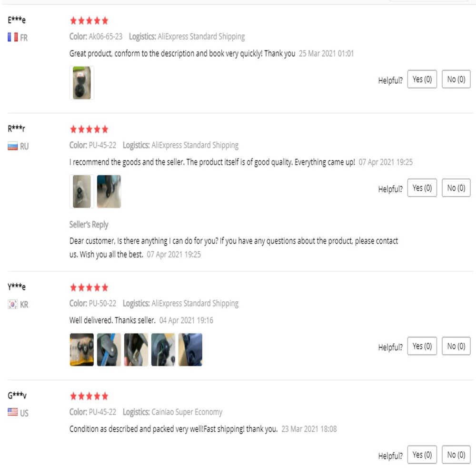476x476 pixels.
Task: Mark E***e's review helpful with Yes (0)
Action: click(422, 79)
